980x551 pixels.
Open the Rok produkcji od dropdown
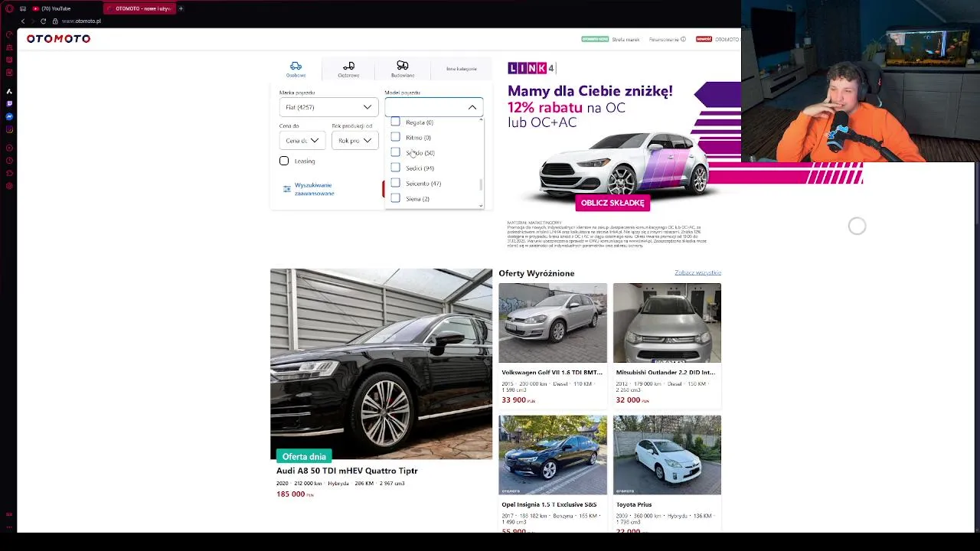354,140
